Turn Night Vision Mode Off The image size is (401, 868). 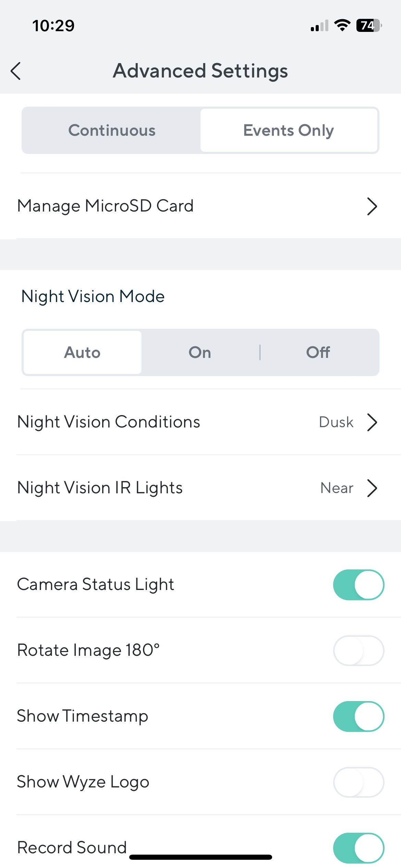pos(318,352)
